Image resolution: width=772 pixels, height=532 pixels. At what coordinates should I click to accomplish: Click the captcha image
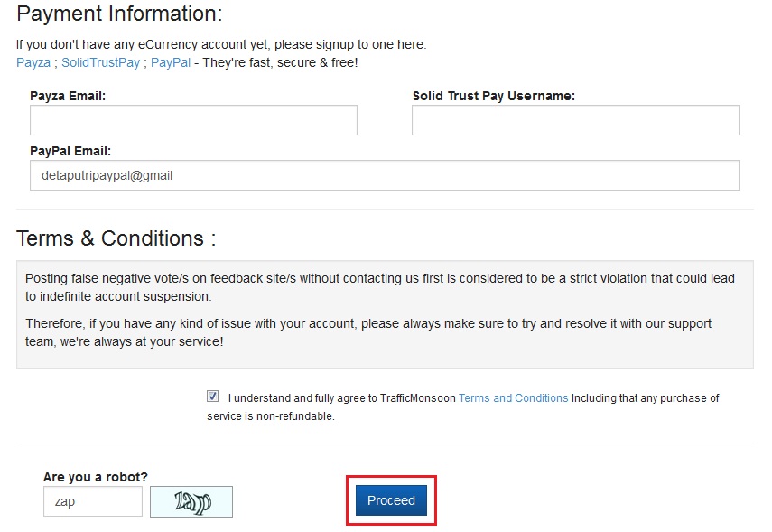click(x=191, y=501)
